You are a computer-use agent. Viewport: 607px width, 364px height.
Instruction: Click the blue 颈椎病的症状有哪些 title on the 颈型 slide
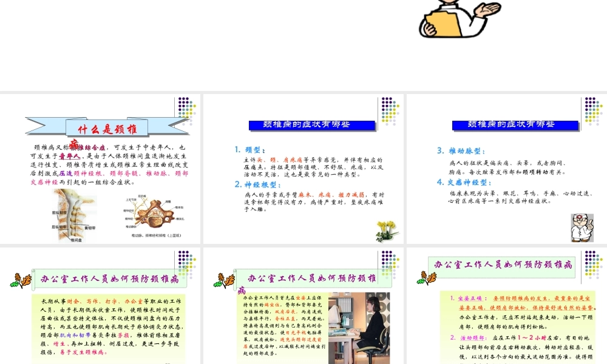tap(311, 125)
